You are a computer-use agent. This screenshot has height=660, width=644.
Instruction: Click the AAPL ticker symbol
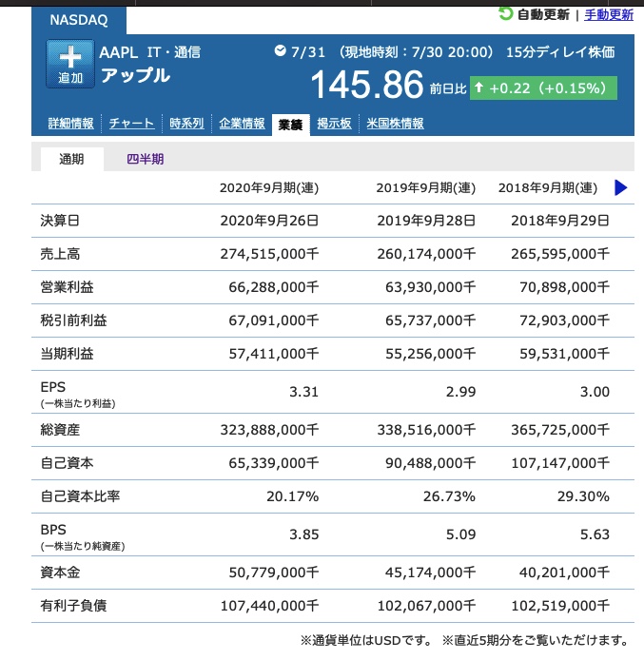[x=119, y=52]
